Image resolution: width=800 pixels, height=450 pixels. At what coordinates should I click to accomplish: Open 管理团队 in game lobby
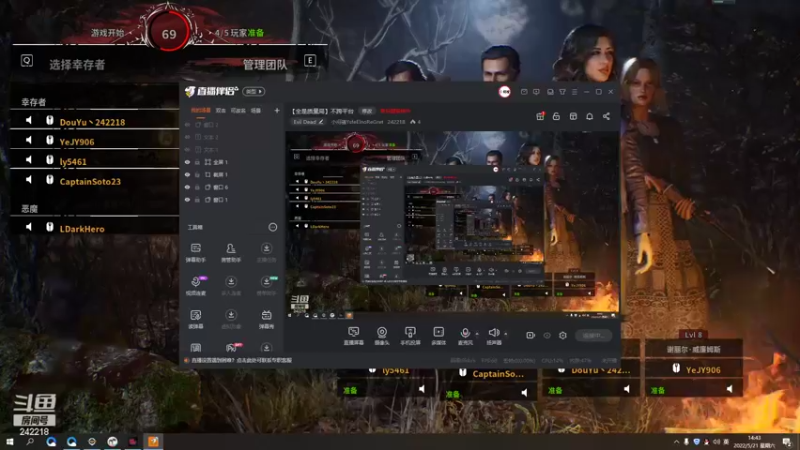(x=265, y=65)
